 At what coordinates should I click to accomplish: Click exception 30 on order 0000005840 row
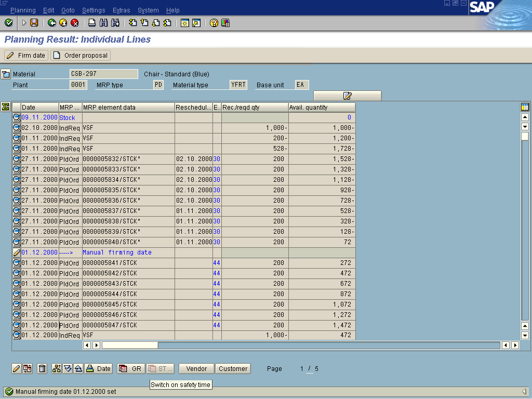coord(217,242)
